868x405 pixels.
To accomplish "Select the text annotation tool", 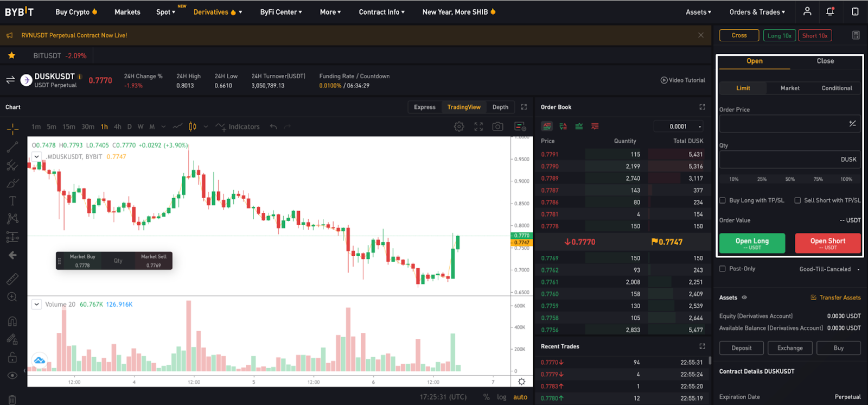I will coord(12,201).
